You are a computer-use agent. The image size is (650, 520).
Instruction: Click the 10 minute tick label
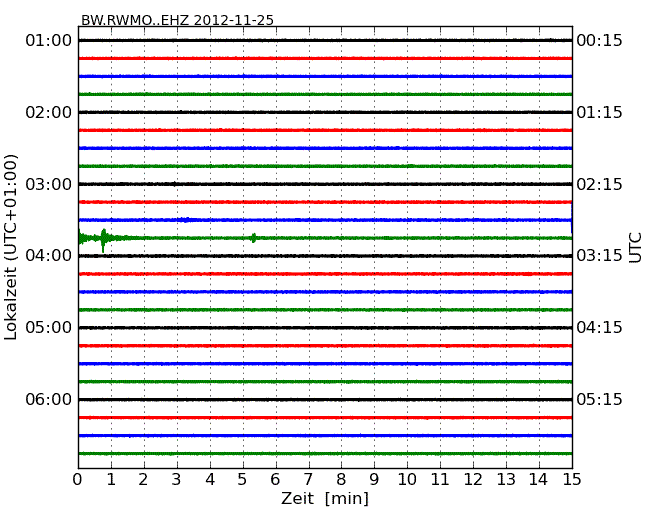[407, 480]
